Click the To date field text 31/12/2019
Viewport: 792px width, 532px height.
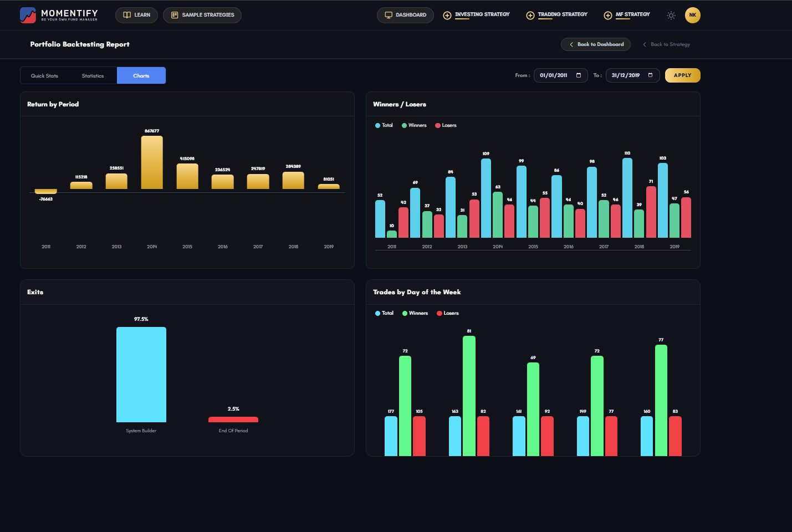(626, 75)
